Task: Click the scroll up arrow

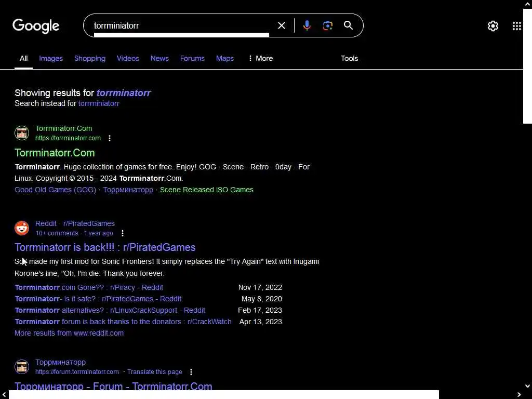Action: click(x=528, y=4)
